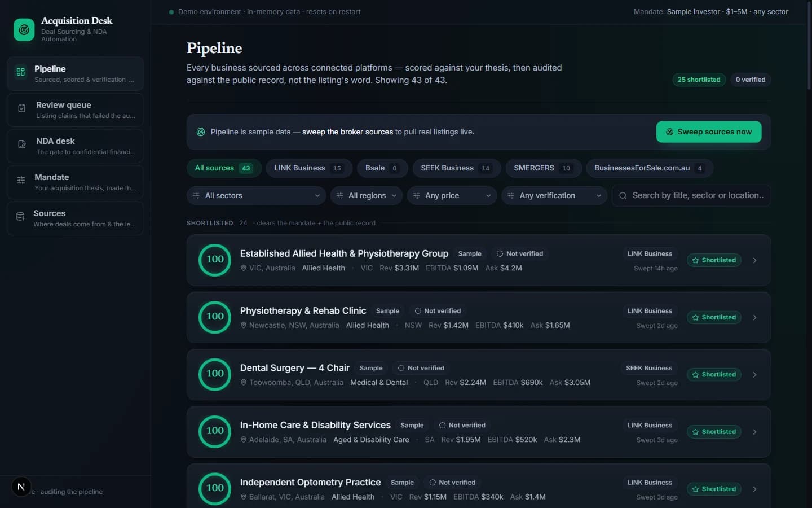Expand Established Allied Health row via chevron

pos(754,260)
